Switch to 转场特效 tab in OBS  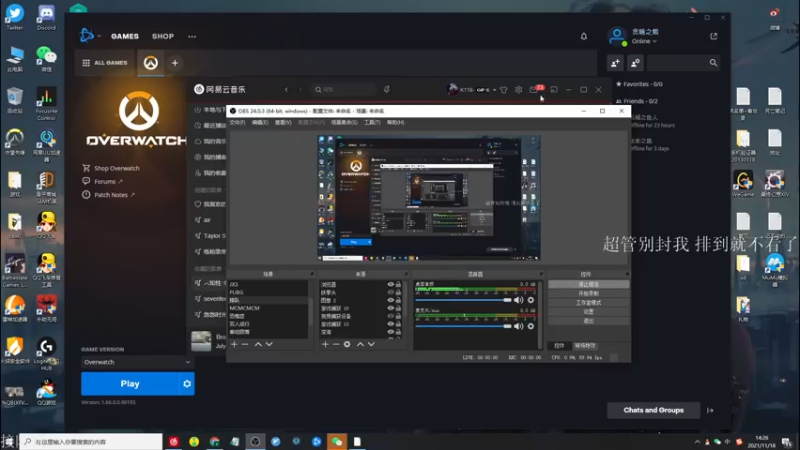tap(585, 346)
